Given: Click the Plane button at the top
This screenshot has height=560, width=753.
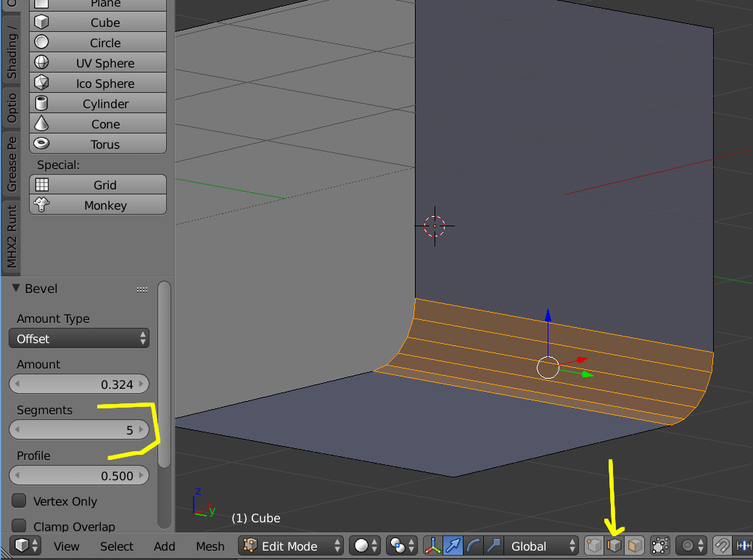Looking at the screenshot, I should (x=98, y=5).
